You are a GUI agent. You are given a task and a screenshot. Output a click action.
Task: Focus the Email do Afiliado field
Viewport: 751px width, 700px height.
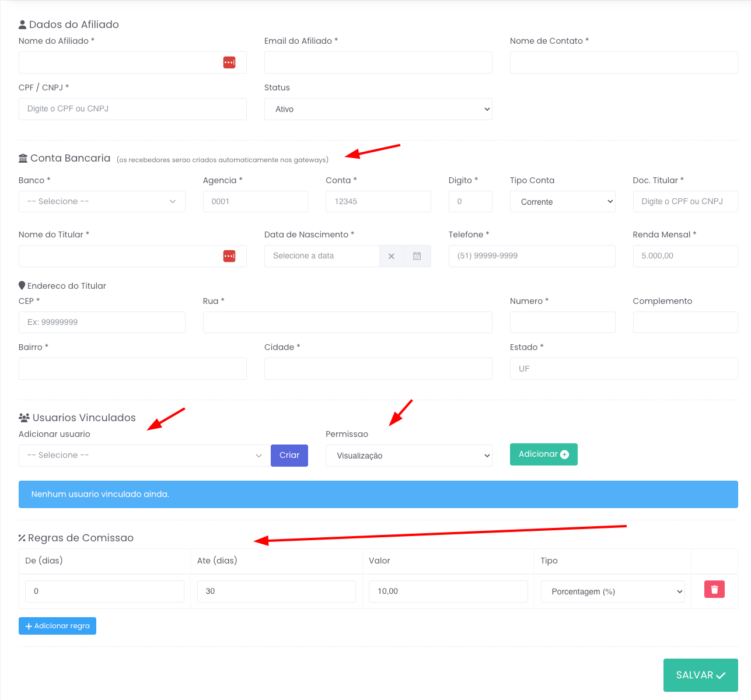pyautogui.click(x=378, y=62)
